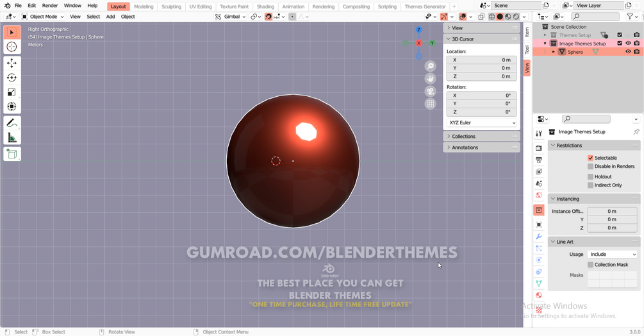Open the Object properties tab icon
The height and width of the screenshot is (336, 644).
539,224
